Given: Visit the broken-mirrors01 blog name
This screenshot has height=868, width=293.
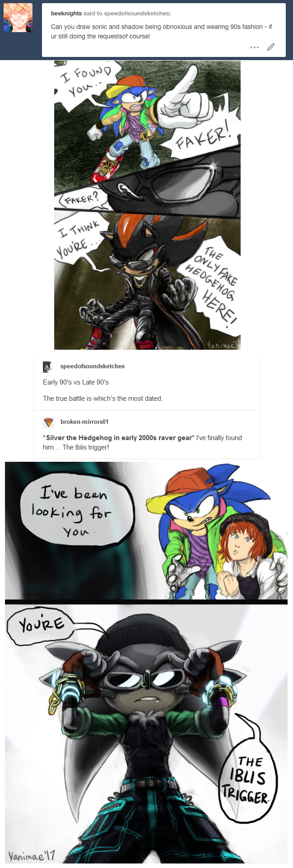Looking at the screenshot, I should click(x=84, y=422).
